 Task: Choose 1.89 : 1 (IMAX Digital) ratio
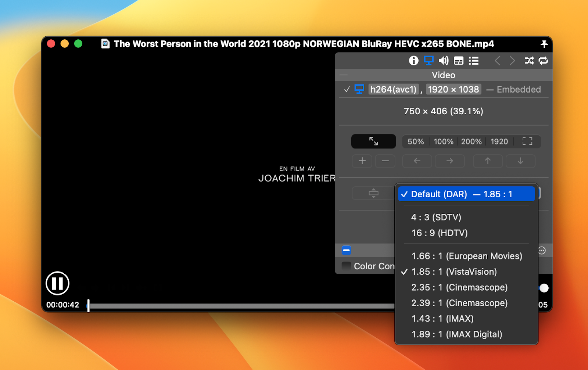pyautogui.click(x=466, y=334)
